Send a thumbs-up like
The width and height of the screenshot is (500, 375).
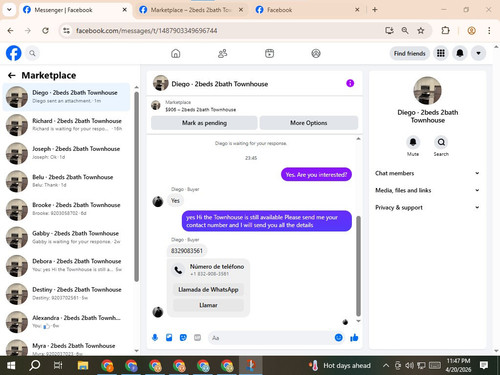click(354, 338)
